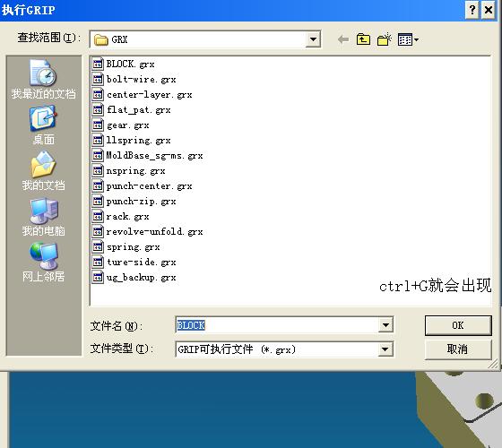502x448 pixels.
Task: Select file name nspring.grx
Action: coord(135,171)
